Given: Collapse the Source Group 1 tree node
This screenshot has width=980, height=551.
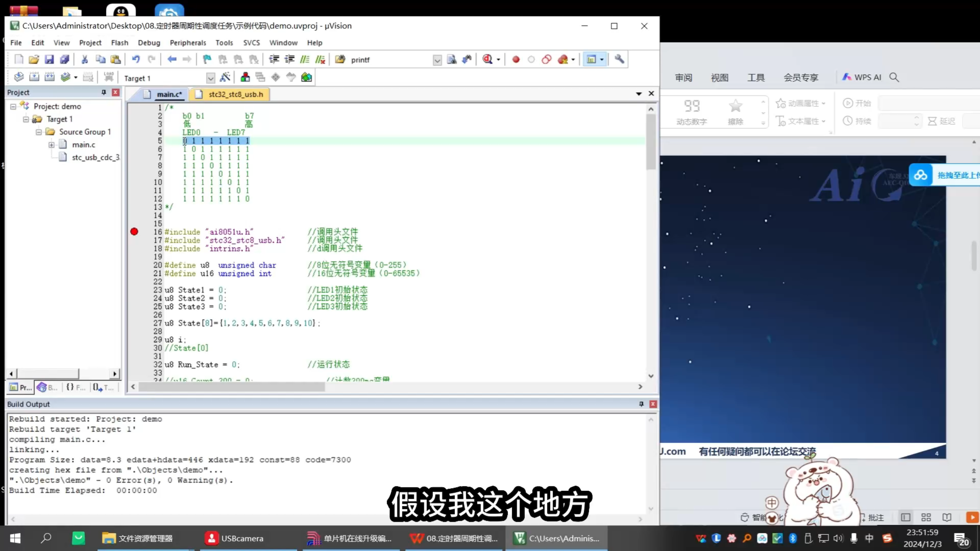Looking at the screenshot, I should 39,132.
